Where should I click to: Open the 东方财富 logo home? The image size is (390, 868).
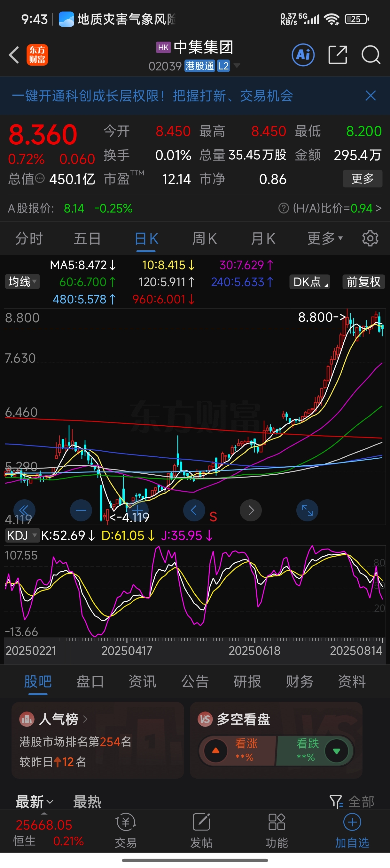coord(37,55)
